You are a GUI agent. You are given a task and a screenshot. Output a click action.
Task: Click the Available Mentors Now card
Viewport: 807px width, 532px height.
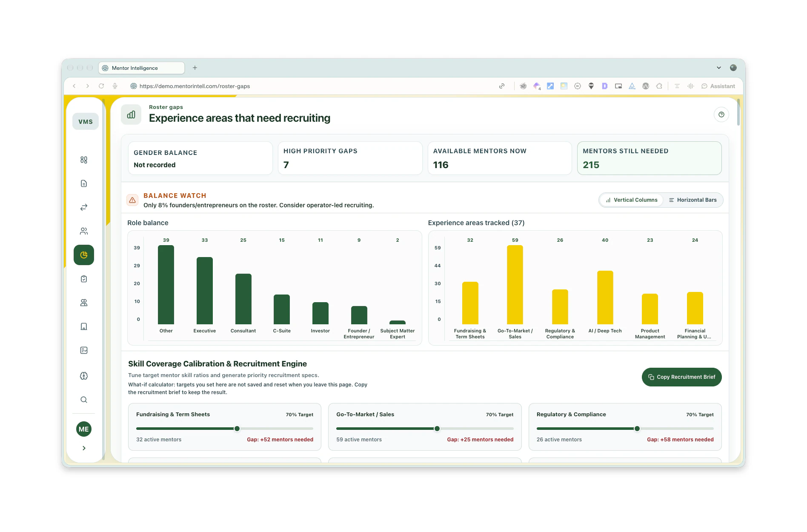tap(500, 158)
